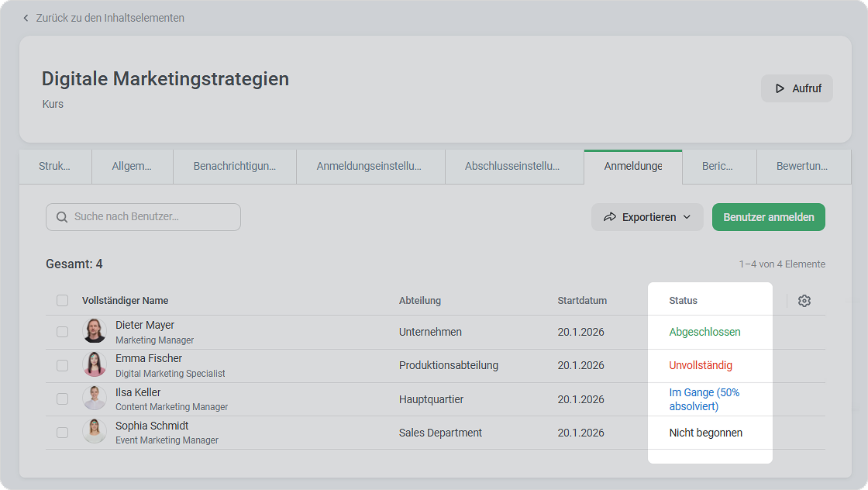Focus the Suche nach Benutzer field
This screenshot has height=490, width=868.
coord(143,217)
